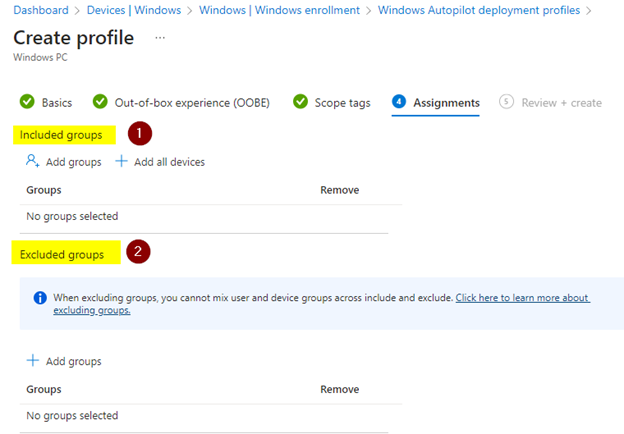Click the plus icon for Add all devices
624x434 pixels.
[122, 162]
